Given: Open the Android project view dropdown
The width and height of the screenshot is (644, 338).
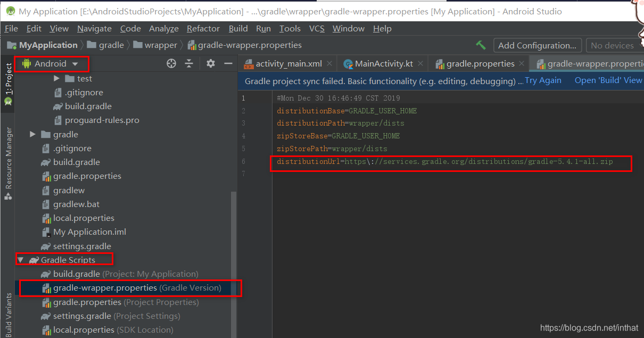Looking at the screenshot, I should 51,63.
